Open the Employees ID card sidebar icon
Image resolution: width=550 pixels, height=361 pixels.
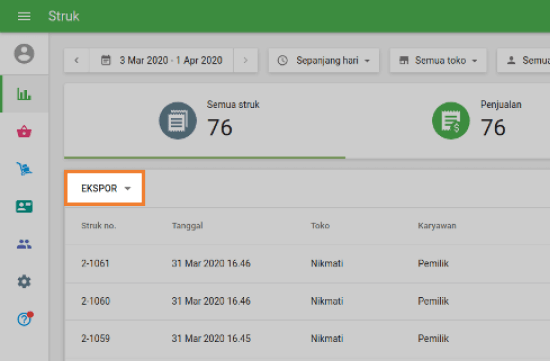24,206
